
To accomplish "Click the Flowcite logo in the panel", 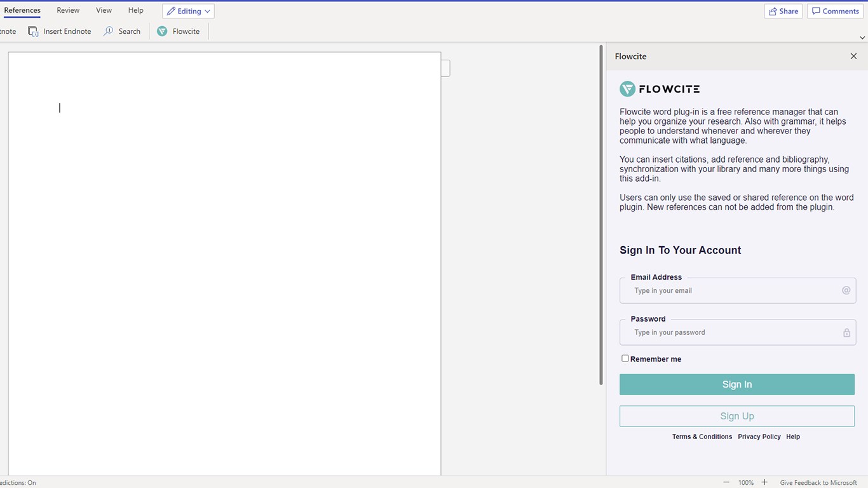I will pyautogui.click(x=660, y=89).
